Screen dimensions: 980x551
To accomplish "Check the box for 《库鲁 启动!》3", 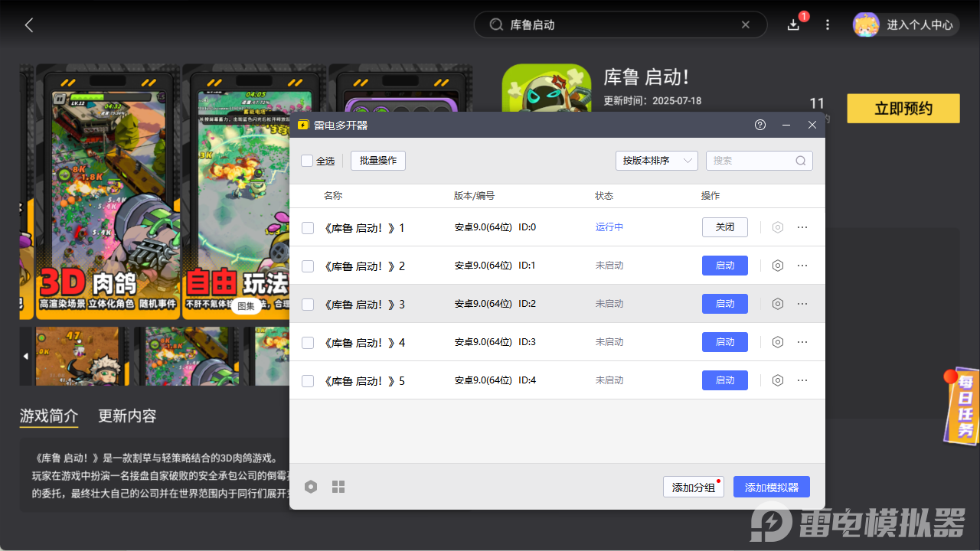I will pyautogui.click(x=308, y=304).
